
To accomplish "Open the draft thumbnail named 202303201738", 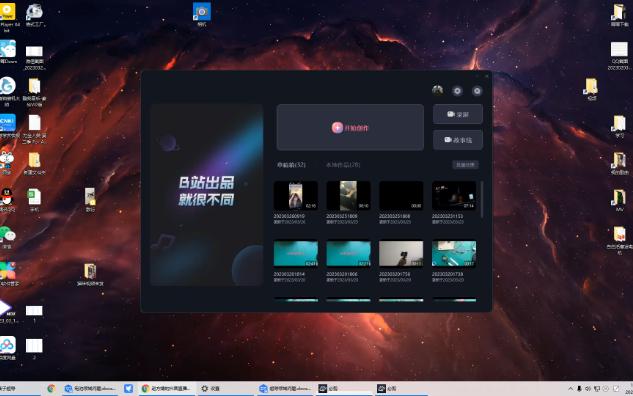I will pyautogui.click(x=454, y=254).
